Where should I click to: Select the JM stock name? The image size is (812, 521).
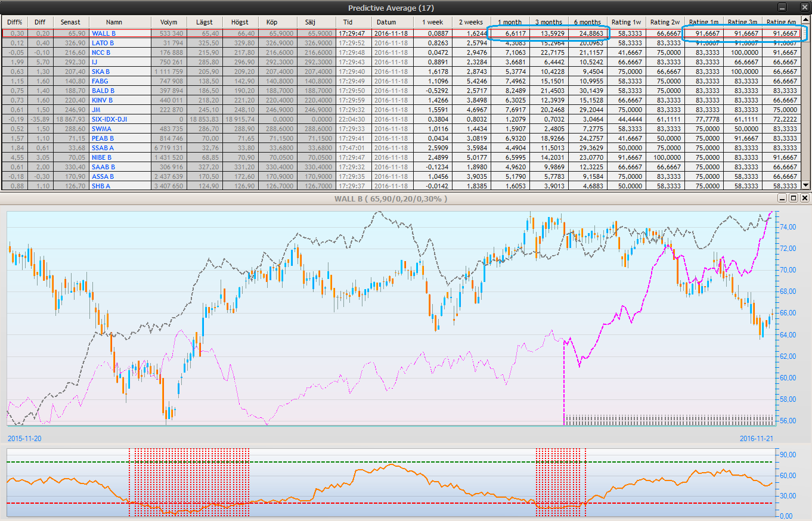click(95, 110)
